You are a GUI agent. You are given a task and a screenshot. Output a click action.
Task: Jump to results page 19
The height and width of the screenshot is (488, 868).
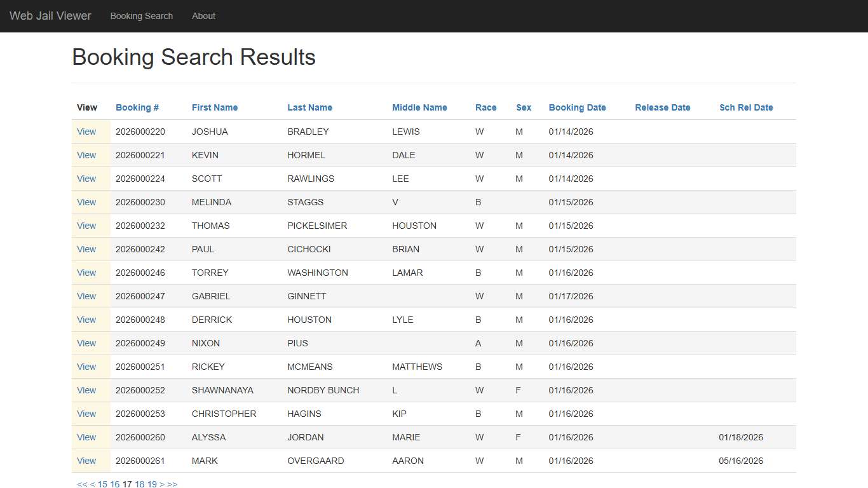pyautogui.click(x=151, y=484)
